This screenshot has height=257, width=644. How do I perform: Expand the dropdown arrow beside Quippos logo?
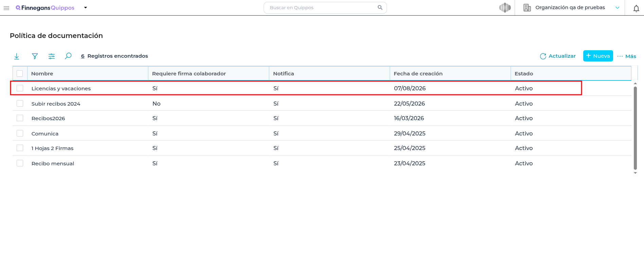86,7
